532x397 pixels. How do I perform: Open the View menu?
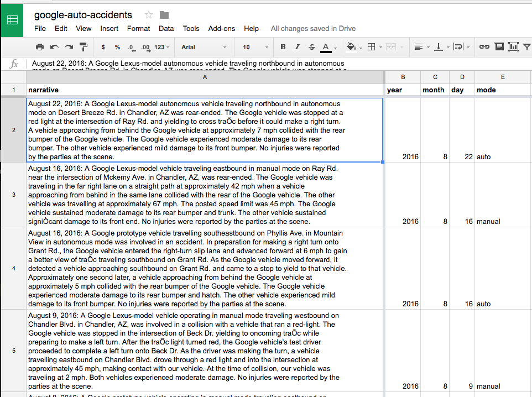(84, 29)
